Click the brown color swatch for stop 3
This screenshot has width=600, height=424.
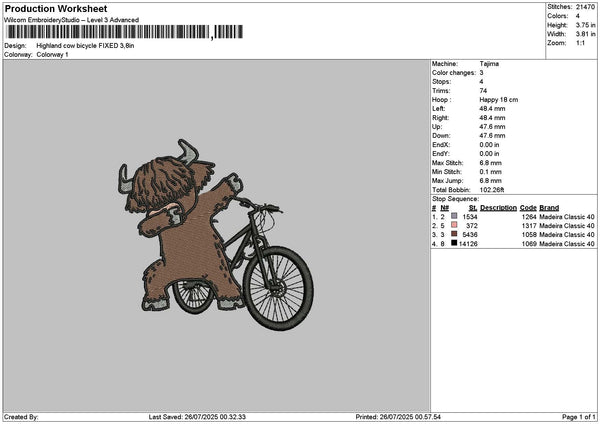455,234
